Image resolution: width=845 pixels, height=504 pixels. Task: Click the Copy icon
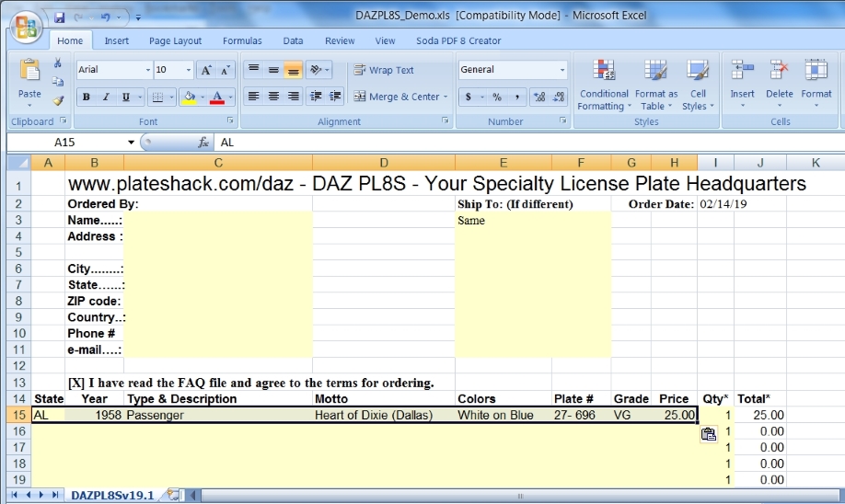tap(58, 82)
